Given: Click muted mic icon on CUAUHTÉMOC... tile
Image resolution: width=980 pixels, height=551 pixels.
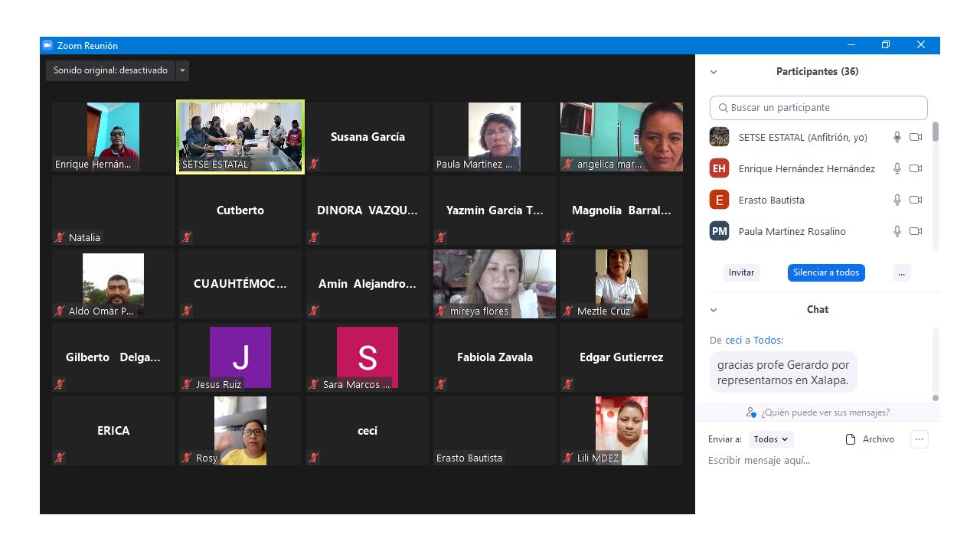Looking at the screenshot, I should 187,311.
